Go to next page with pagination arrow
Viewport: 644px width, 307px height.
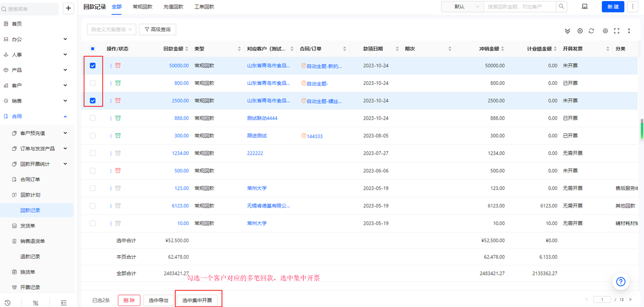[630, 299]
